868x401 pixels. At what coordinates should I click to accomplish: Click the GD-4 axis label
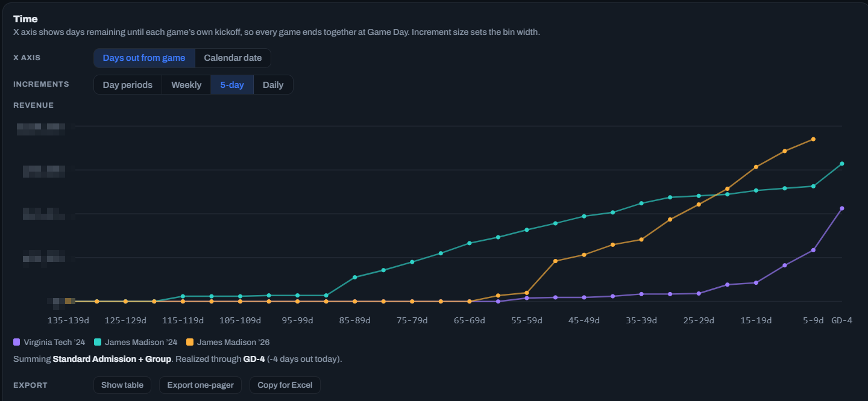tap(842, 320)
